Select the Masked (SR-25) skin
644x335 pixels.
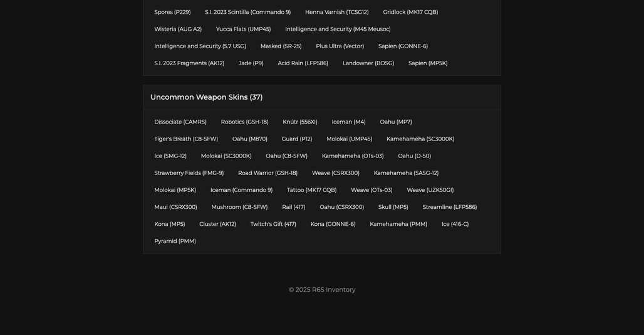(x=281, y=46)
